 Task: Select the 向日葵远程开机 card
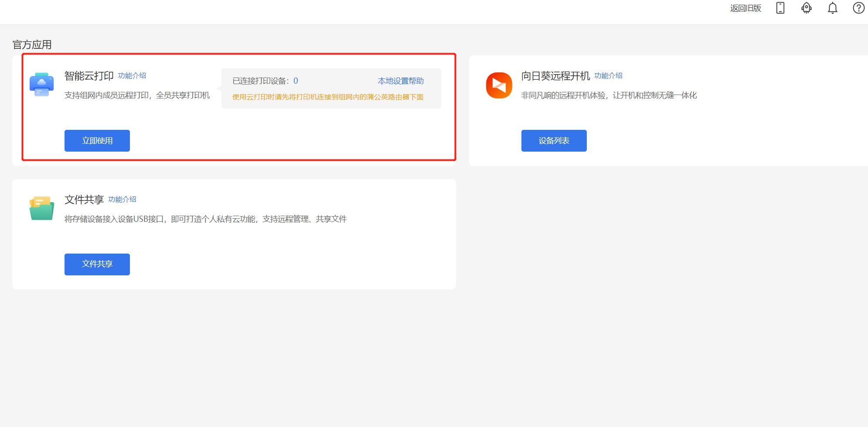pos(667,109)
